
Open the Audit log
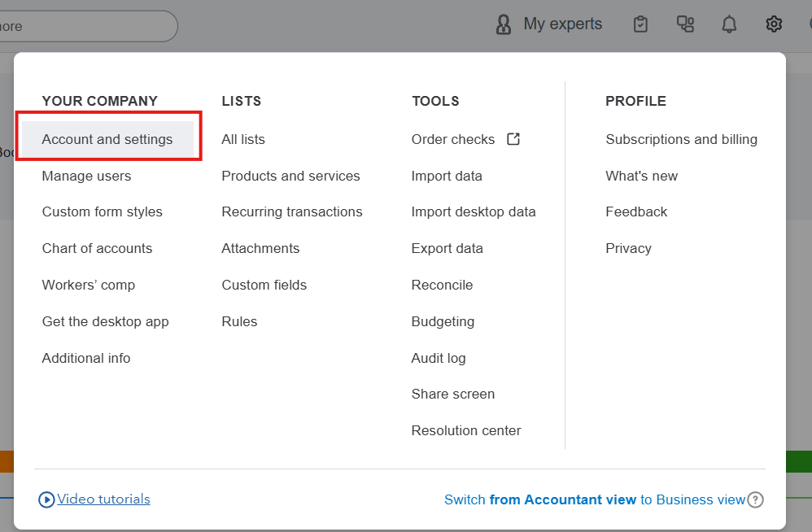(439, 358)
